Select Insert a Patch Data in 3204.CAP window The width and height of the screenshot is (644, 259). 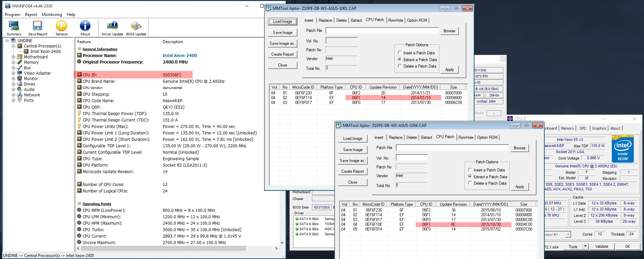click(x=470, y=170)
